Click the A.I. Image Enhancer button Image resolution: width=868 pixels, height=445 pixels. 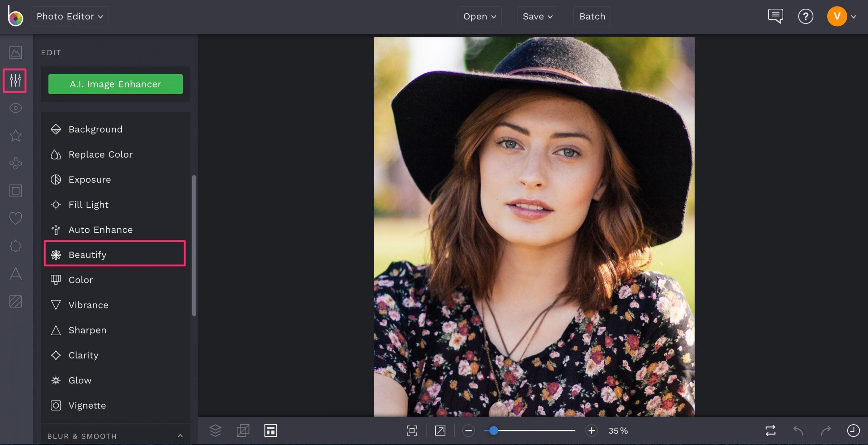(115, 84)
